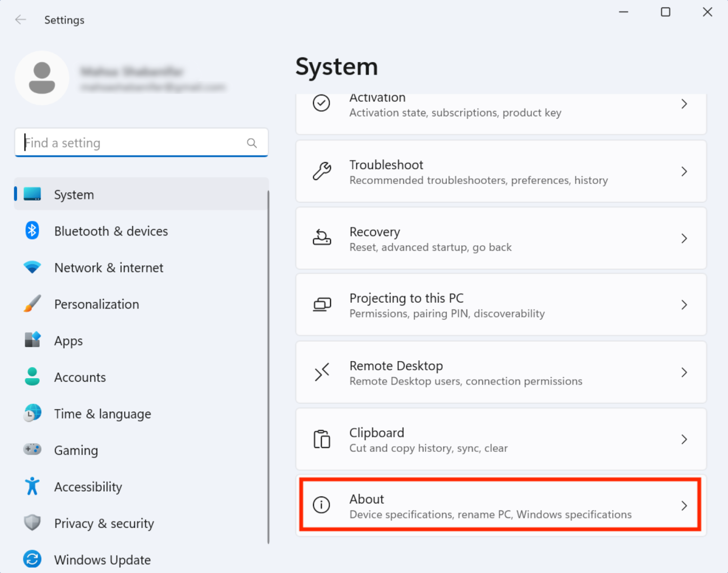Click the Activation checkmark icon
Screen dimensions: 728x573
pos(322,103)
